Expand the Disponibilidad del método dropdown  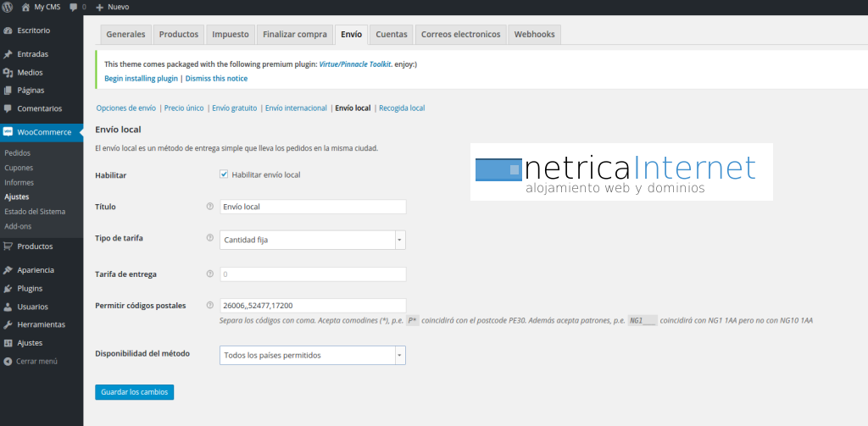tap(312, 356)
